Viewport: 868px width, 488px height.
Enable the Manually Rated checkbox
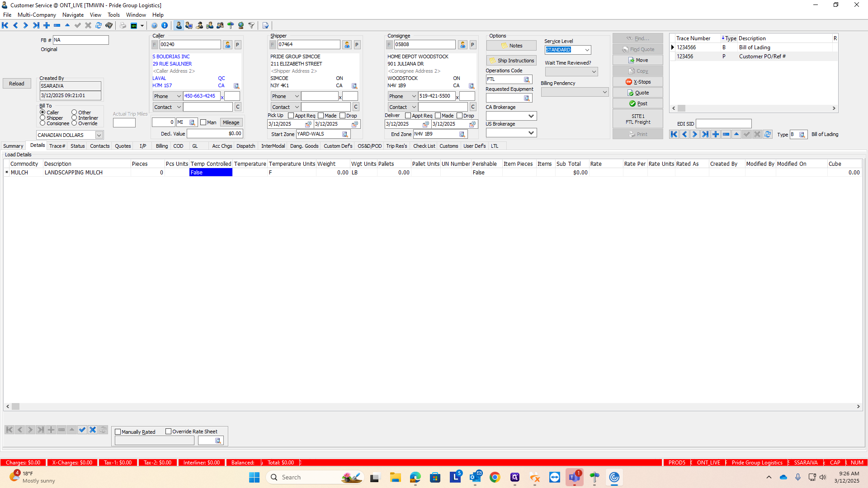[x=118, y=432]
